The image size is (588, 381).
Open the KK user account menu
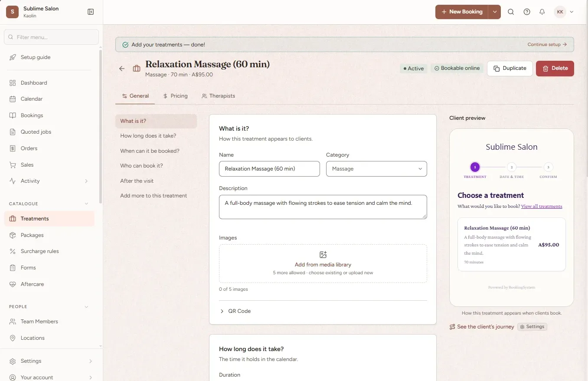click(564, 12)
